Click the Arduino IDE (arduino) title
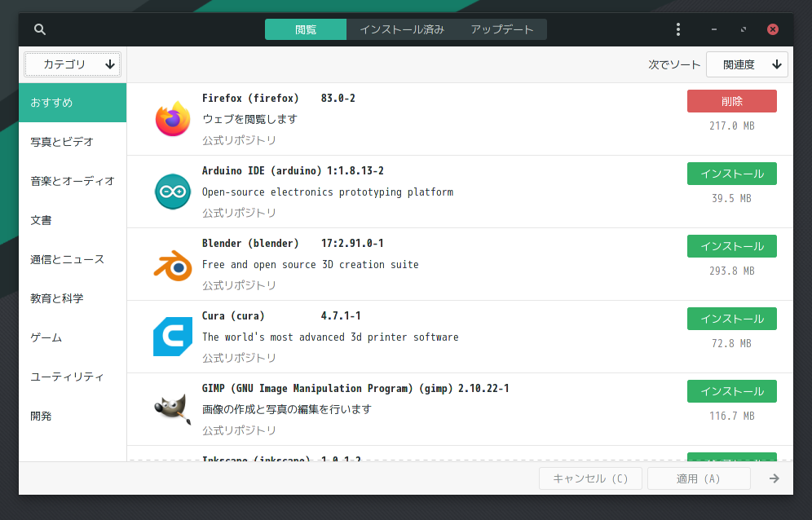812x520 pixels. point(262,171)
